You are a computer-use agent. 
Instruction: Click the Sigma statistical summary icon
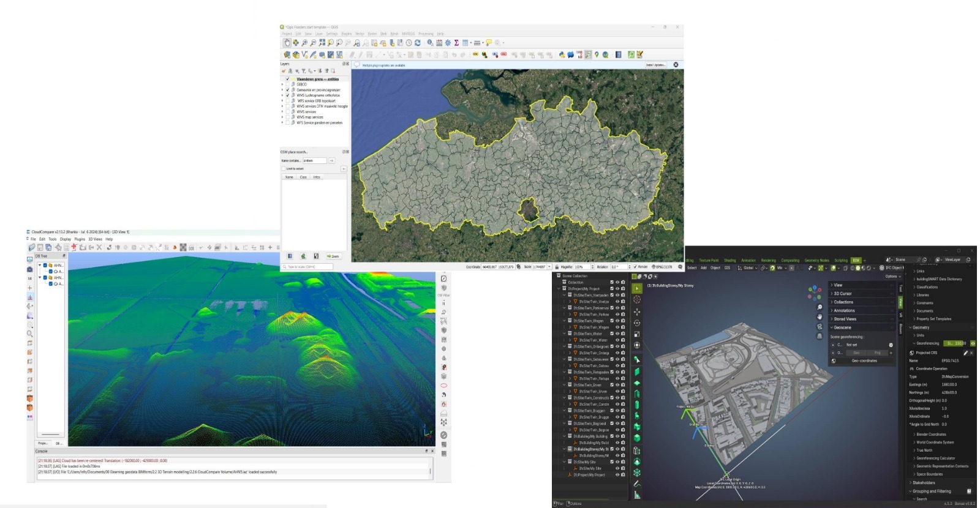click(456, 43)
